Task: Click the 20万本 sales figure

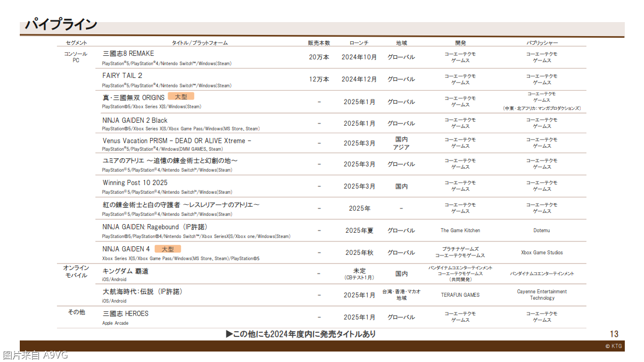Action: coord(319,57)
